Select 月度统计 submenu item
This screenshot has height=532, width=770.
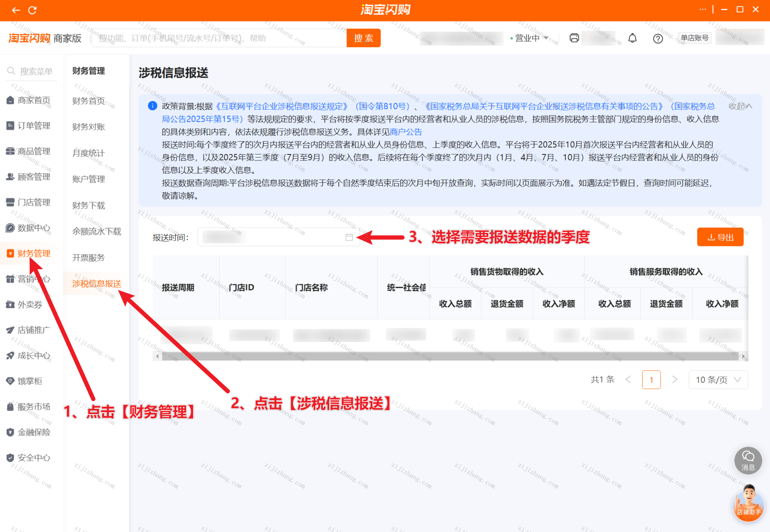[x=89, y=153]
